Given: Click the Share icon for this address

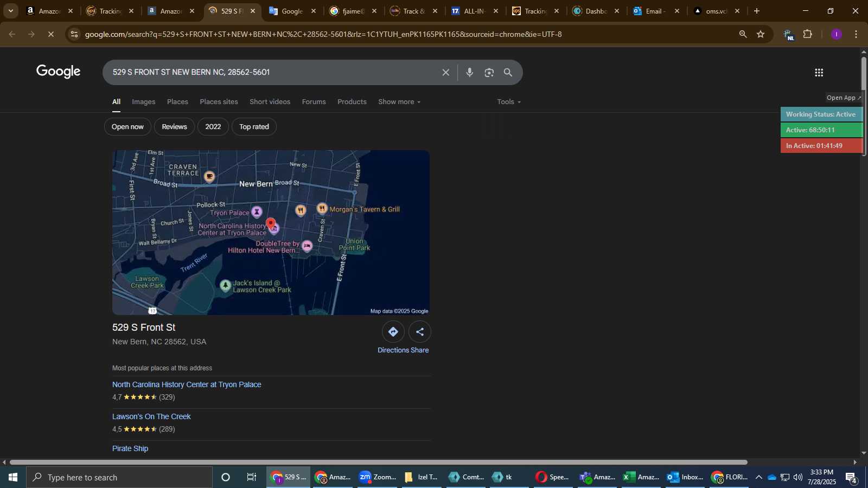Looking at the screenshot, I should tap(420, 332).
